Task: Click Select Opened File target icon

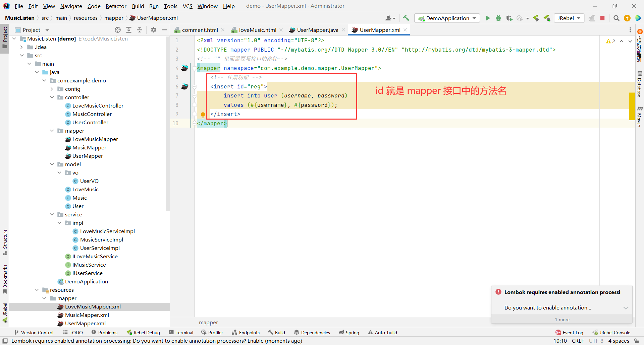Action: (118, 30)
